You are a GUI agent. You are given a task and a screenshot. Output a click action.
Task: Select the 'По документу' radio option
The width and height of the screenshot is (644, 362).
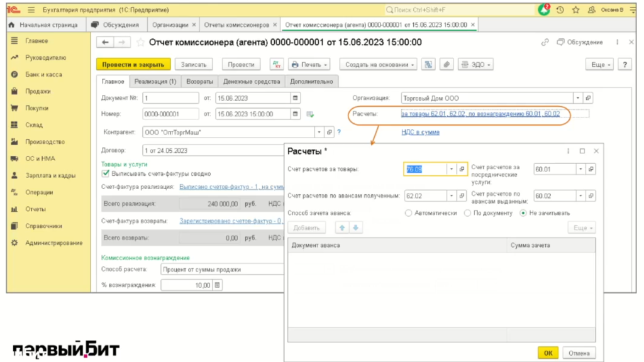(467, 213)
